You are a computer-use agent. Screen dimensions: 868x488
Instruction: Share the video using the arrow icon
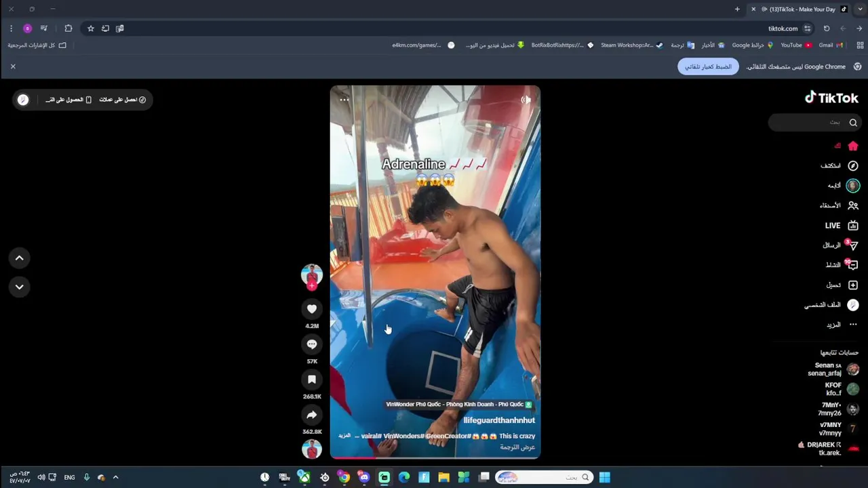pyautogui.click(x=312, y=415)
